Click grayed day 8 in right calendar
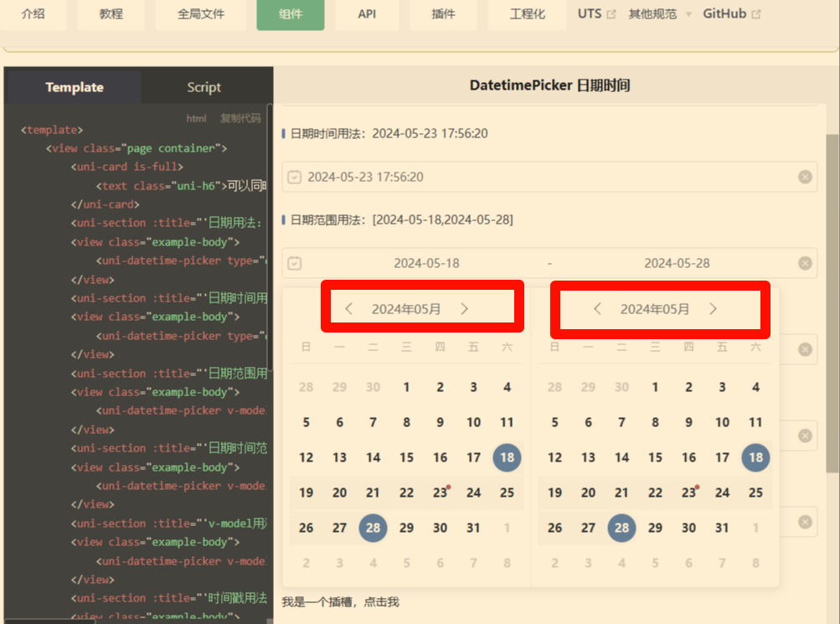This screenshot has height=624, width=840. pyautogui.click(x=755, y=563)
